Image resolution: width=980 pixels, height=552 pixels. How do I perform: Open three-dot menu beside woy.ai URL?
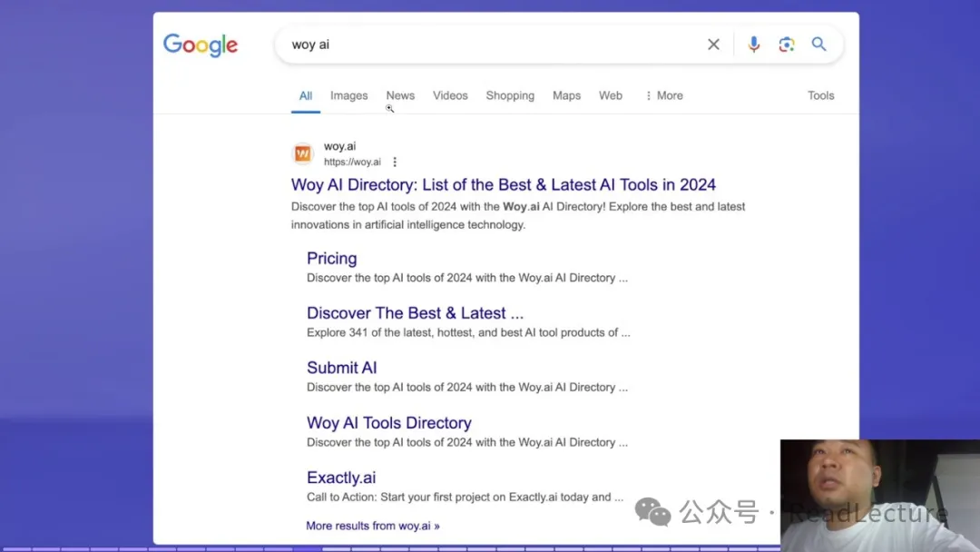[x=395, y=163]
